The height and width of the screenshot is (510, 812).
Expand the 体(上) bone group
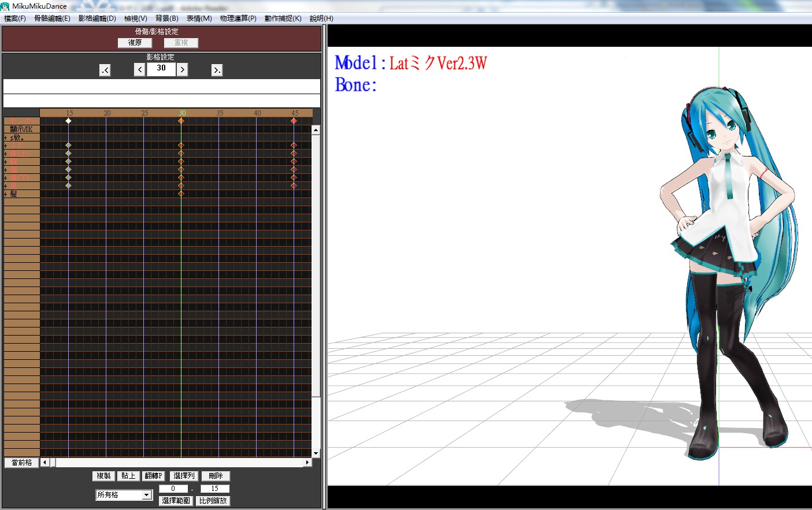pos(6,154)
